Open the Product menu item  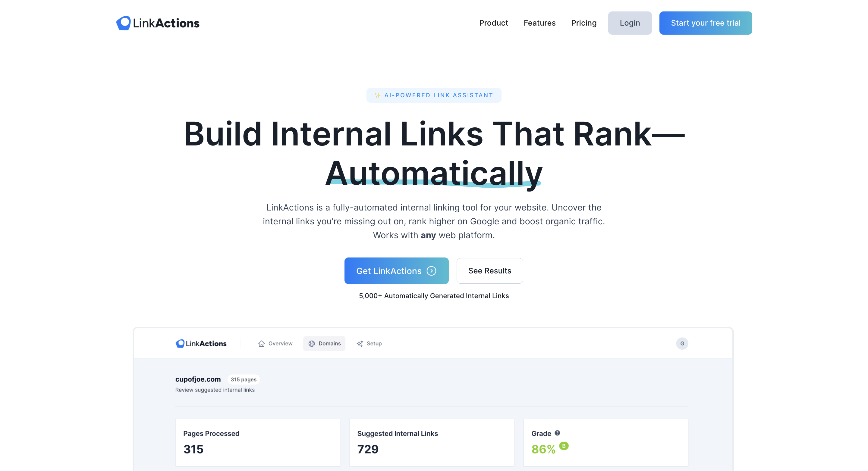pos(493,23)
